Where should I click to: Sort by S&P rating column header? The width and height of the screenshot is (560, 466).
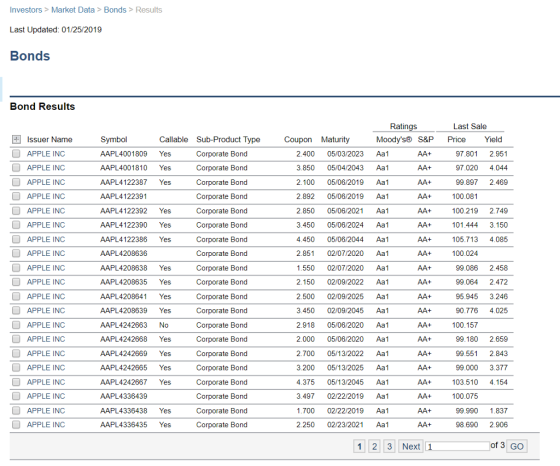click(426, 140)
